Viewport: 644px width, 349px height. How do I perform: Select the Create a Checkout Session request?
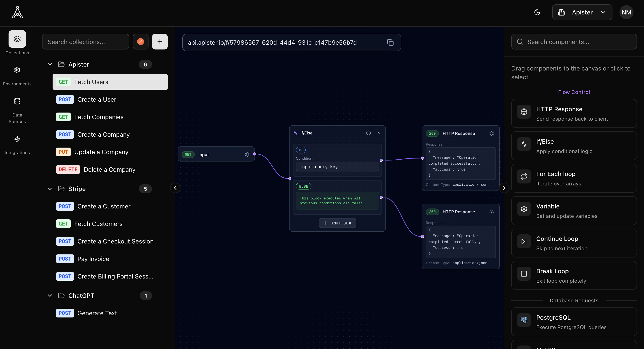click(x=115, y=241)
